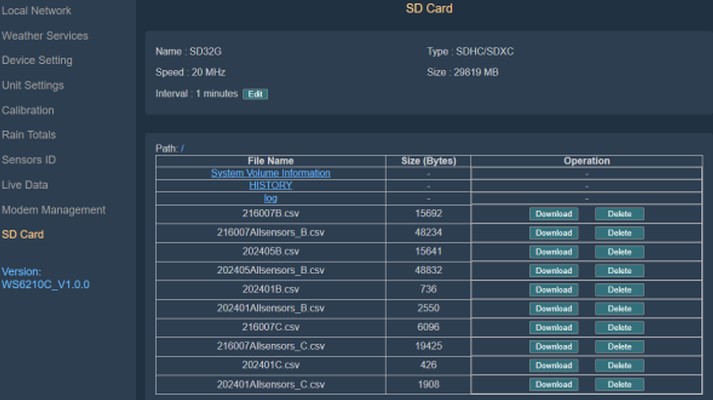Open the HISTORY folder link
The height and width of the screenshot is (400, 713).
pyautogui.click(x=271, y=185)
